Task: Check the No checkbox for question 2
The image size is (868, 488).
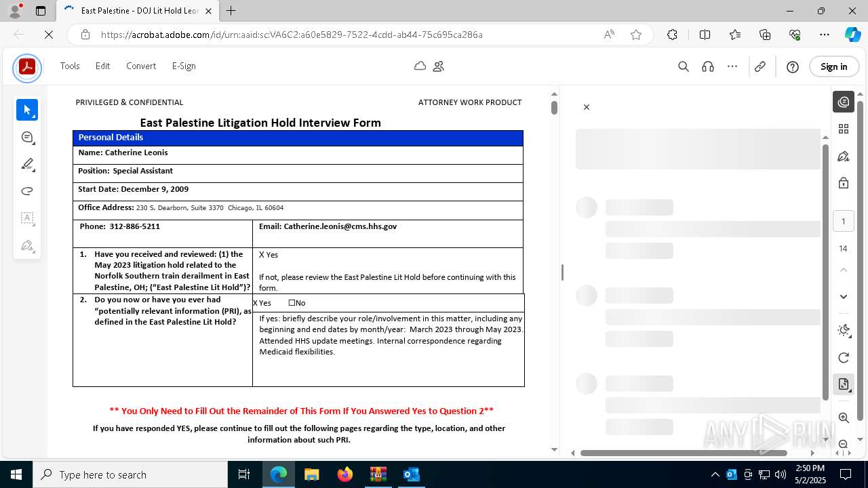Action: 292,303
